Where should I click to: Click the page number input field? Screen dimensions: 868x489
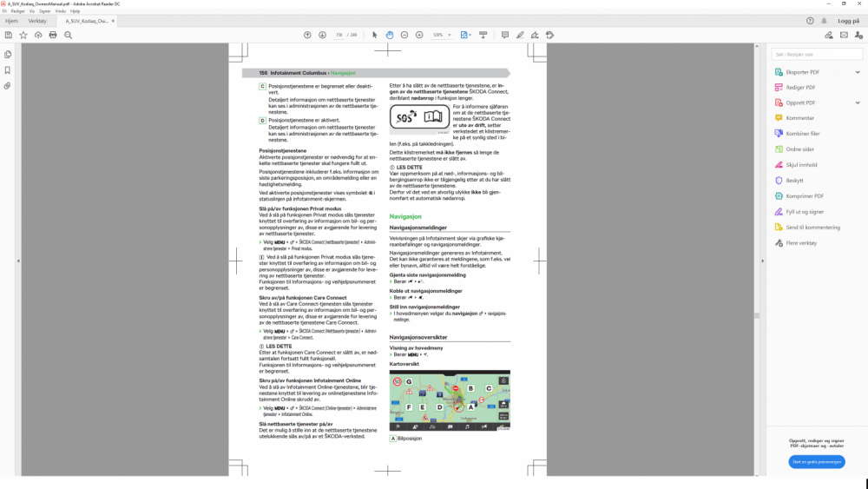[339, 35]
